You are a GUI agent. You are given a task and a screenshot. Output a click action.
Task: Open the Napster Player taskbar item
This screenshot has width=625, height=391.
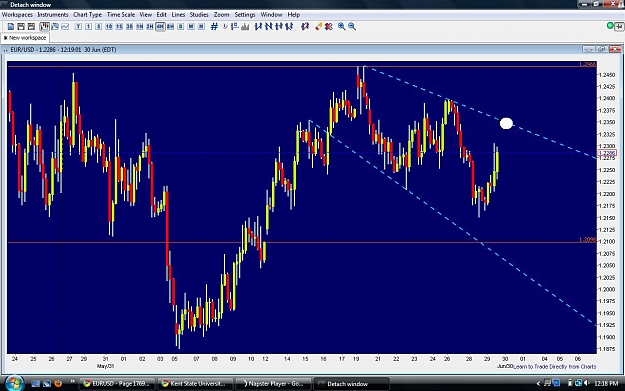pos(273,384)
